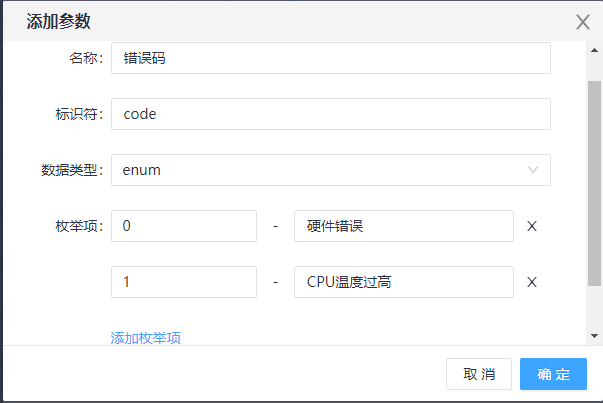Focus the 名称 field containing 错误码
This screenshot has width=603, height=403.
pos(330,58)
